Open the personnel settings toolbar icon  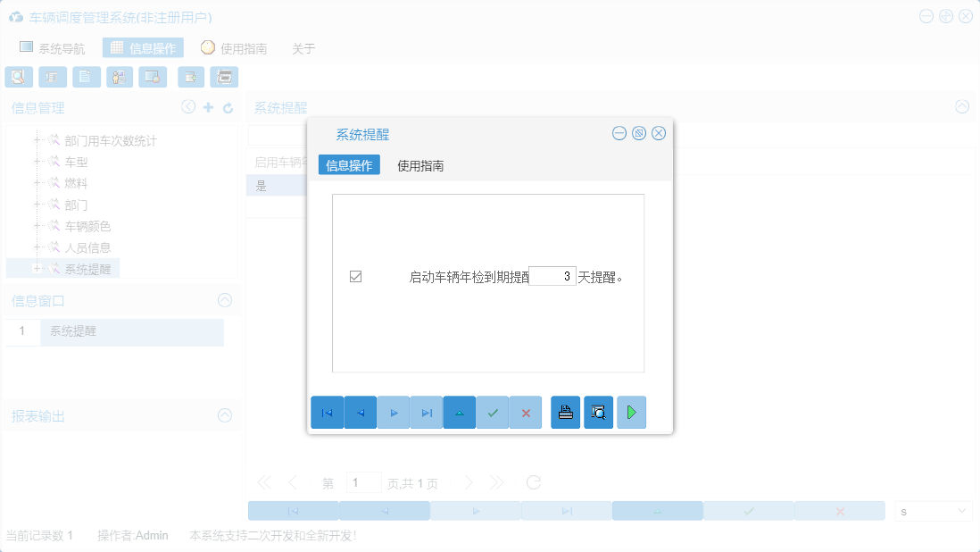tap(120, 77)
